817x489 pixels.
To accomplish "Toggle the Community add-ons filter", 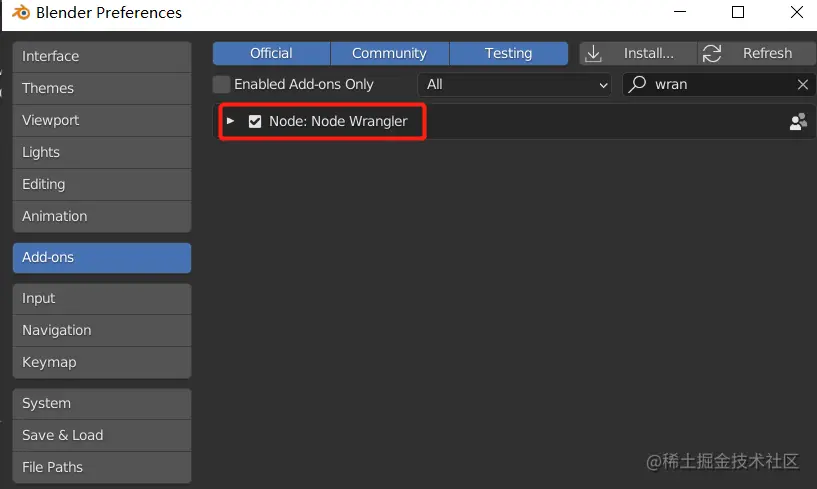I will 389,54.
